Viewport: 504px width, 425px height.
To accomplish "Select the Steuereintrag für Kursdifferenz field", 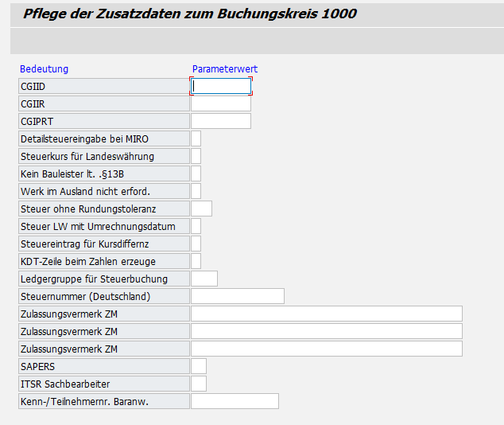I will click(x=196, y=244).
